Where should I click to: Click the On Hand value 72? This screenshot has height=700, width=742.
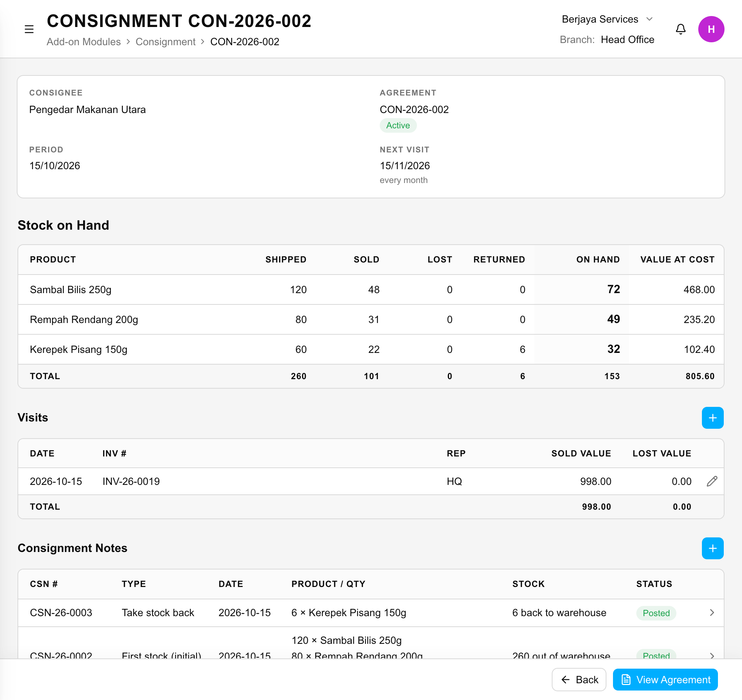613,289
